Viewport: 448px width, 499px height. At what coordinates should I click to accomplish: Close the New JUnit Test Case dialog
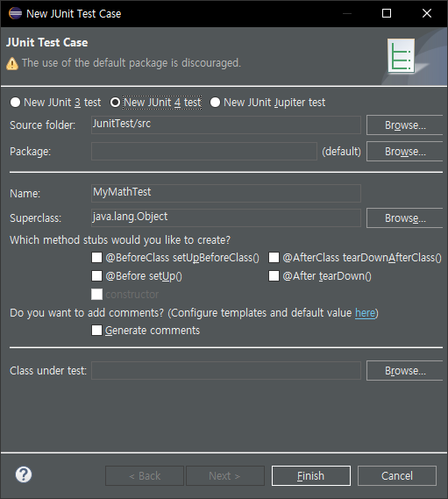click(427, 13)
